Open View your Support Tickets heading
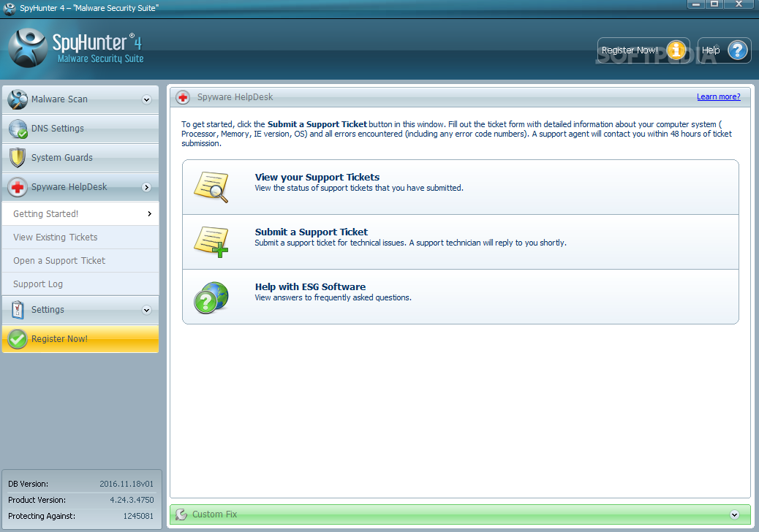 [x=317, y=177]
